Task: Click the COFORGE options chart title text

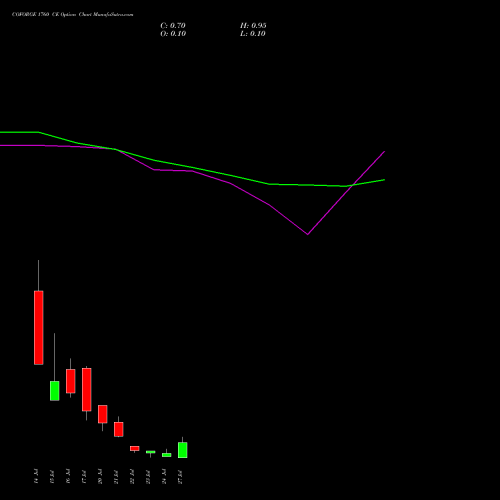Action: pyautogui.click(x=72, y=15)
